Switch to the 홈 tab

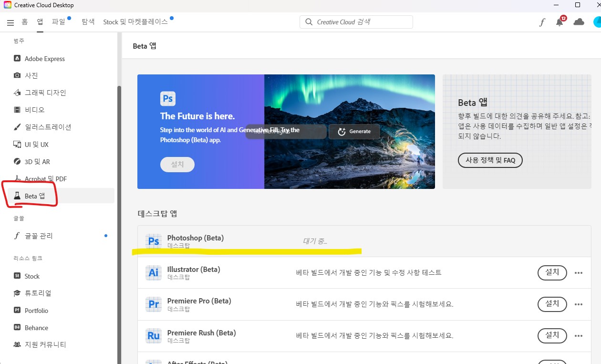[25, 22]
